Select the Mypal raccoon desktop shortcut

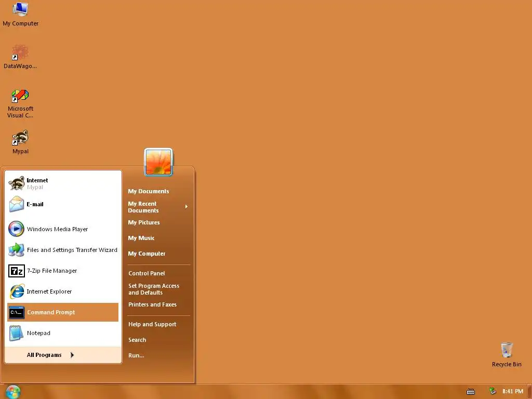click(x=20, y=142)
